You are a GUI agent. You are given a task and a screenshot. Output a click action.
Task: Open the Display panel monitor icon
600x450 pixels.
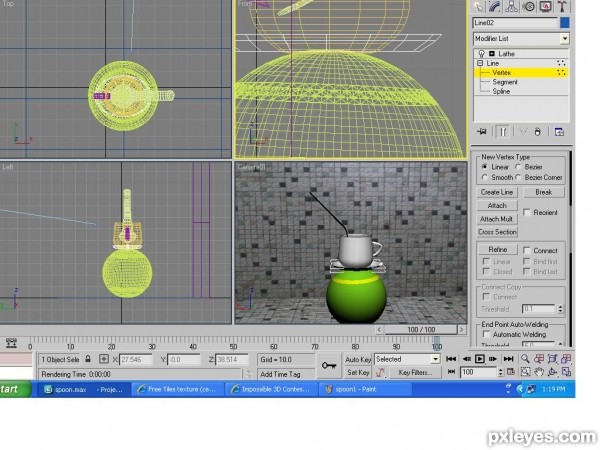coord(545,7)
